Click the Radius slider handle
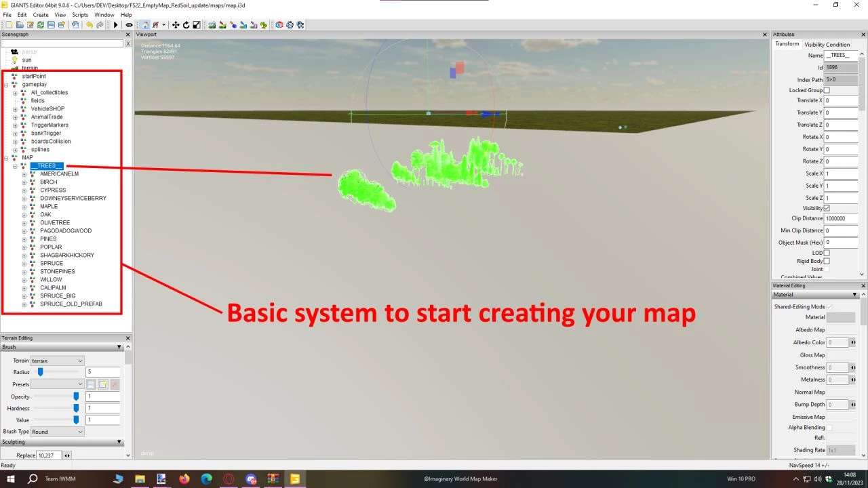This screenshot has height=488, width=868. point(41,372)
